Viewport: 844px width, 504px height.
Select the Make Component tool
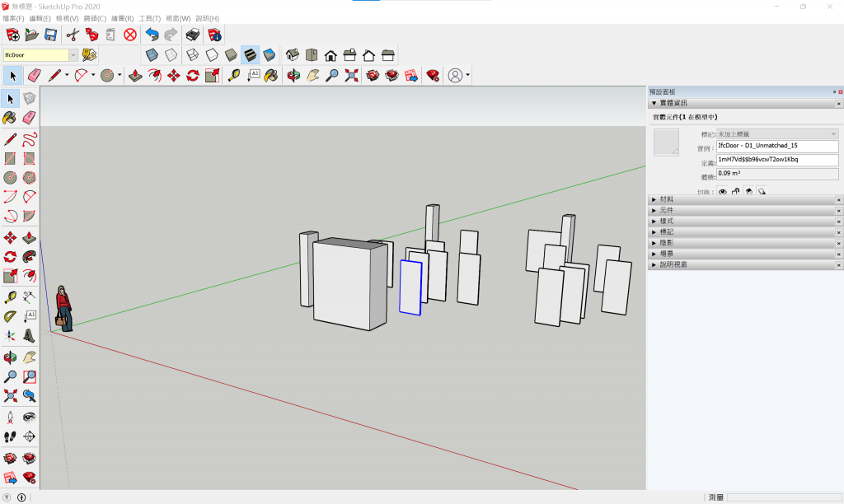point(29,99)
